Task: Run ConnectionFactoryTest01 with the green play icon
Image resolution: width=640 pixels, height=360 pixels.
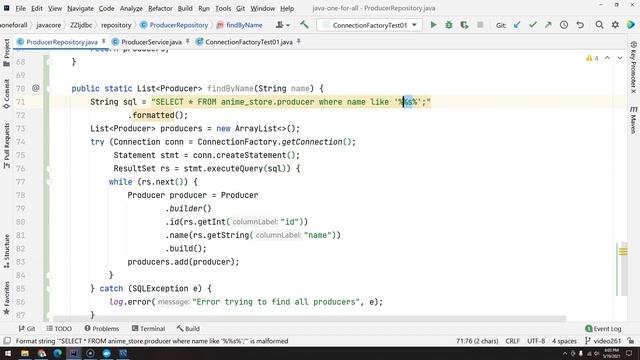Action: 433,25
